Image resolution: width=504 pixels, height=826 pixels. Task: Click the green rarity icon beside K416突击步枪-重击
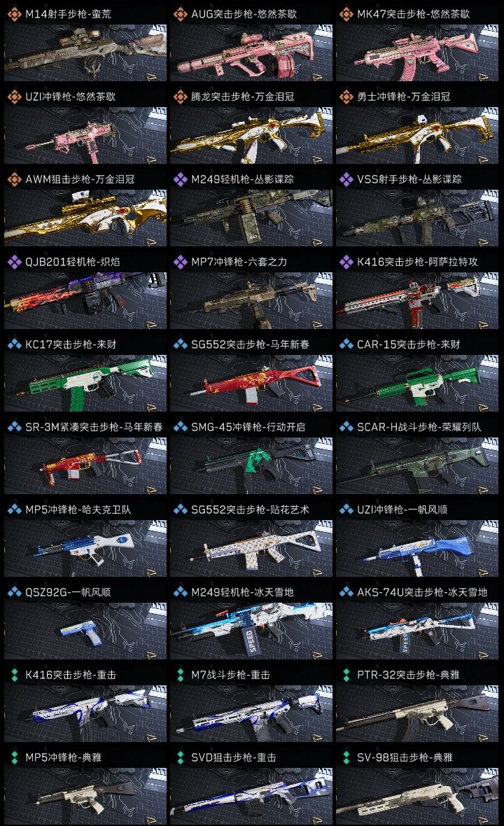click(x=14, y=675)
